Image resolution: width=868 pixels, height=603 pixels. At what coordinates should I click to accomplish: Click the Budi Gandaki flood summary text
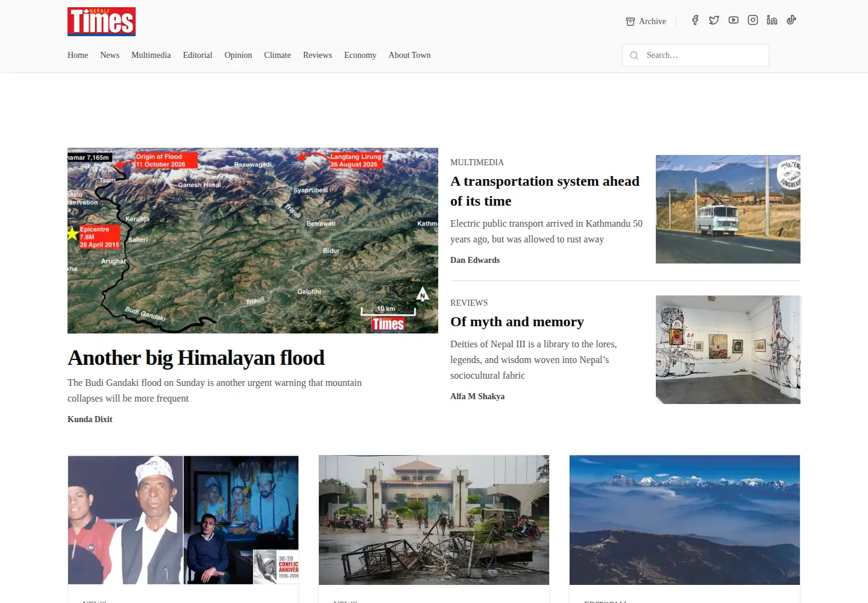click(215, 390)
